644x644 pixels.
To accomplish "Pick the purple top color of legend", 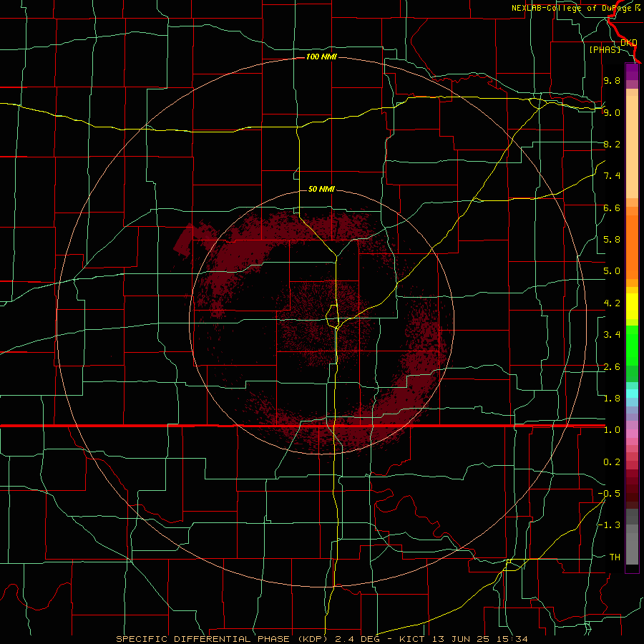I will click(x=632, y=72).
